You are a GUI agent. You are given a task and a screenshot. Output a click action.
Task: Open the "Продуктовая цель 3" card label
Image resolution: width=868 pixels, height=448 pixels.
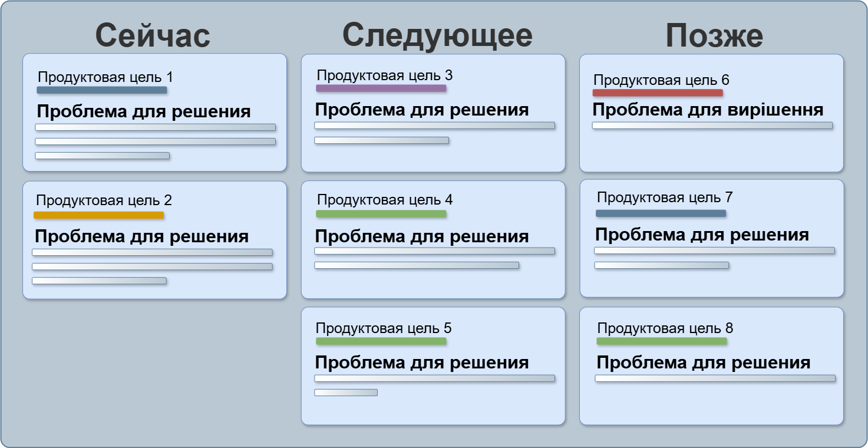pyautogui.click(x=384, y=75)
